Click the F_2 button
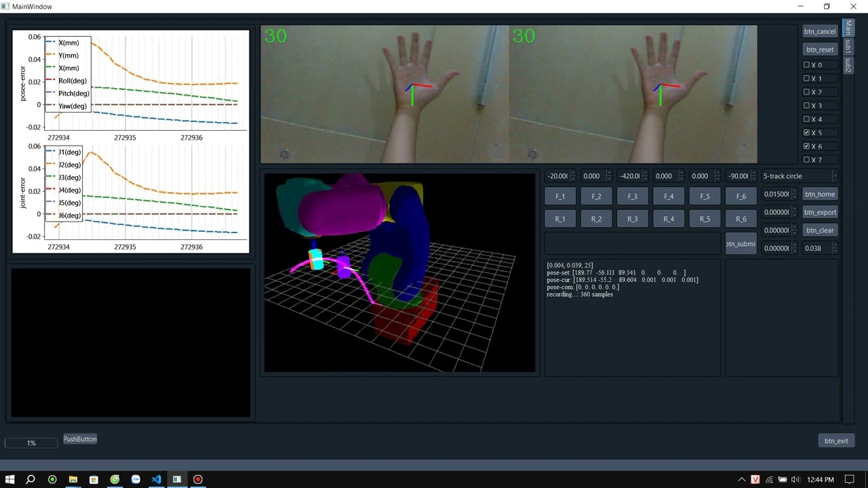868x488 pixels. pos(596,197)
